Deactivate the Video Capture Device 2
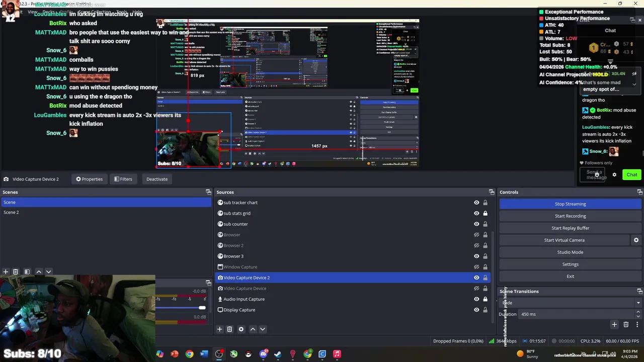 tap(157, 179)
